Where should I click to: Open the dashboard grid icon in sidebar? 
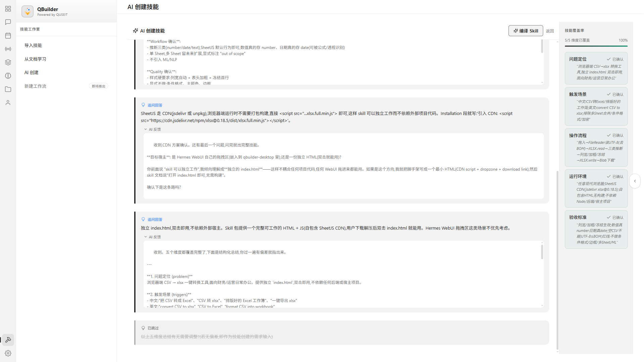pyautogui.click(x=8, y=9)
